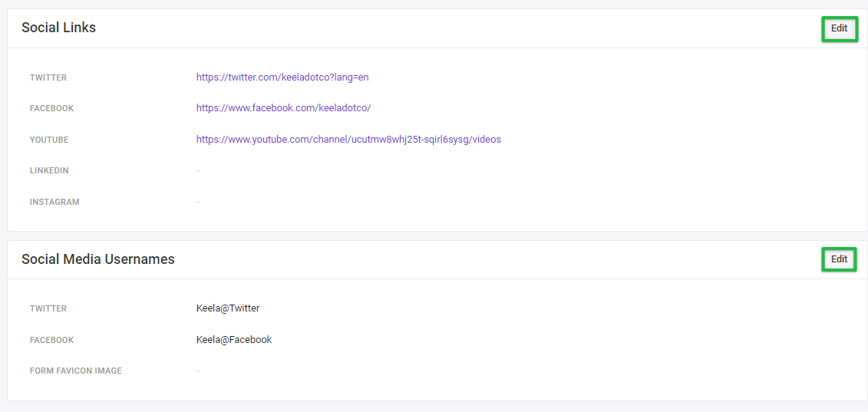The width and height of the screenshot is (868, 412).
Task: Click Edit button in Social Links section
Action: point(839,28)
